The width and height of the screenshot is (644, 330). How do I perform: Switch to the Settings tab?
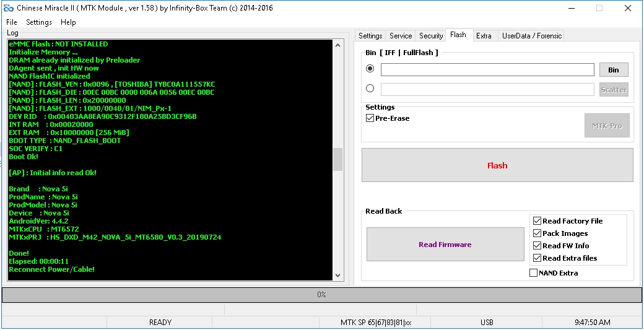(370, 36)
